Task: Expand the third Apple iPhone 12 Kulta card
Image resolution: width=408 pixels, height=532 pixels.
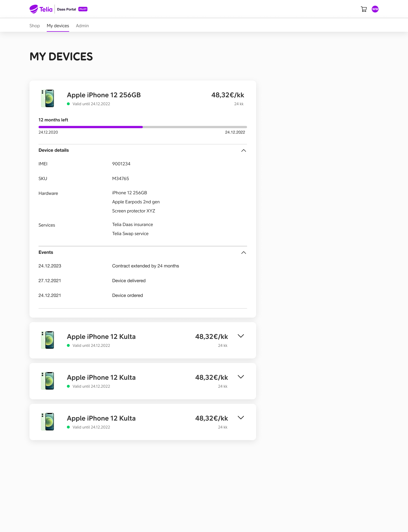Action: pos(241,418)
